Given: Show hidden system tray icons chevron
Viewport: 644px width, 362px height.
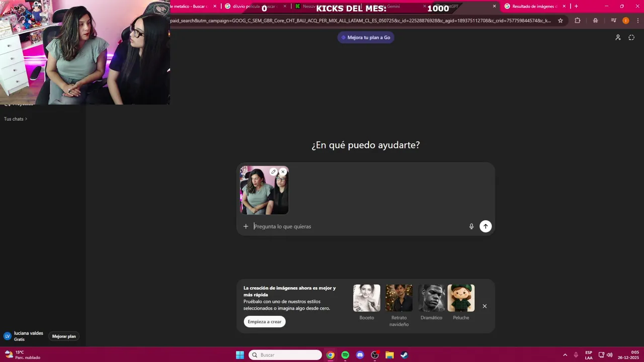Looking at the screenshot, I should coord(565,355).
